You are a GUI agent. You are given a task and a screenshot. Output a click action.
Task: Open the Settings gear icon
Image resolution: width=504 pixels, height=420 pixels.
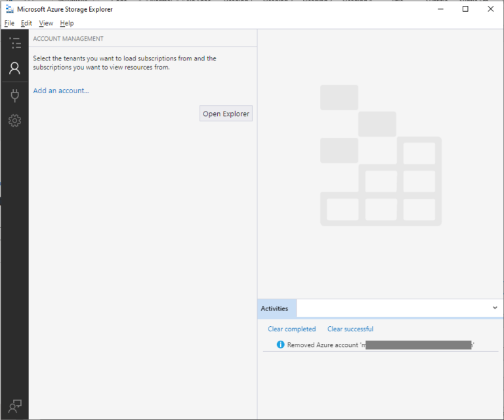click(15, 121)
